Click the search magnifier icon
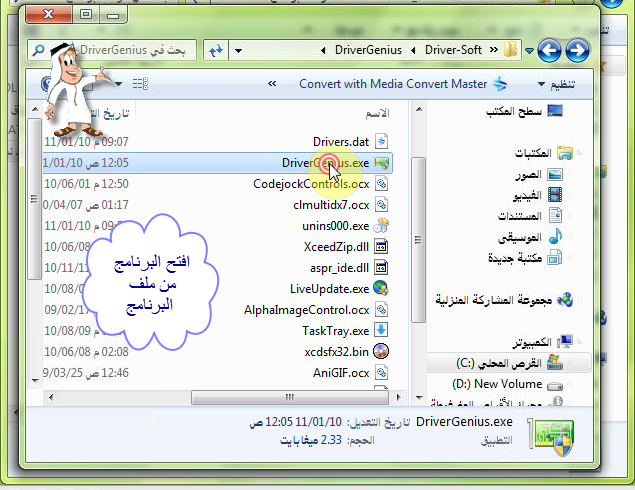The image size is (635, 490). (38, 50)
